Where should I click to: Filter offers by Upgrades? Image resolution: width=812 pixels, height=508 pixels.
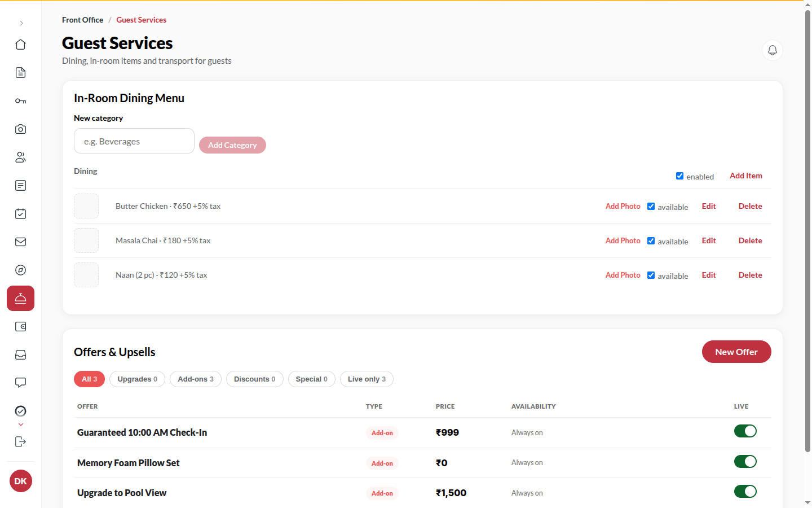(x=137, y=379)
